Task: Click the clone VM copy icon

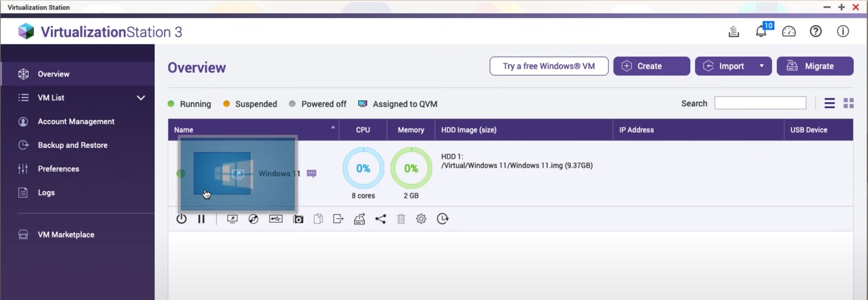Action: click(x=318, y=219)
